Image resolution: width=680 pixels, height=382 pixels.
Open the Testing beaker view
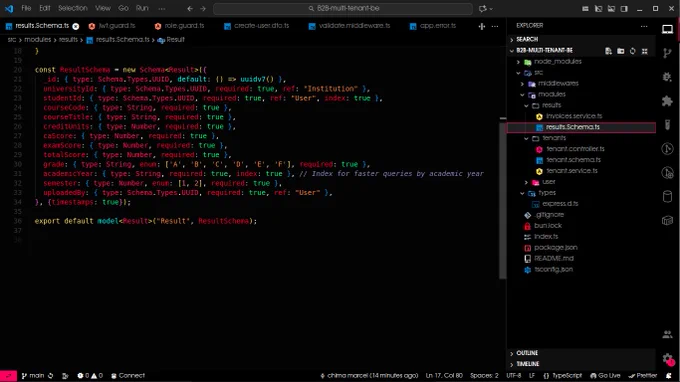coord(667,125)
